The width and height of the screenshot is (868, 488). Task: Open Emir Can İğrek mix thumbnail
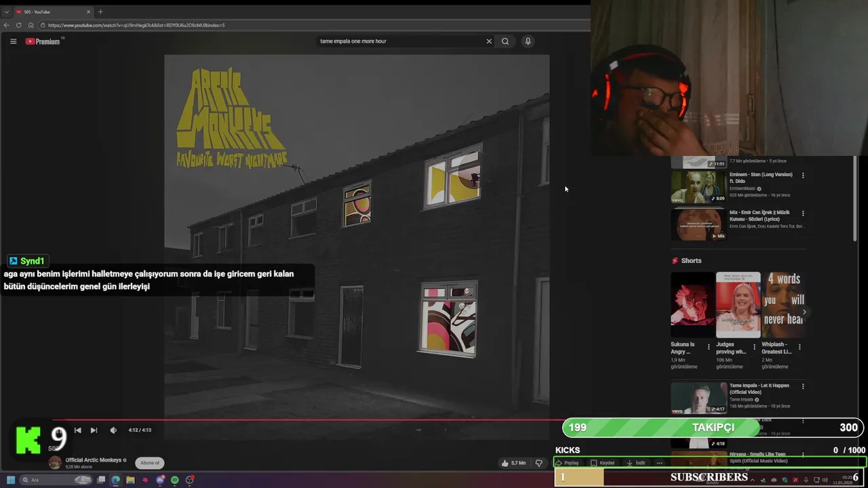tap(698, 224)
